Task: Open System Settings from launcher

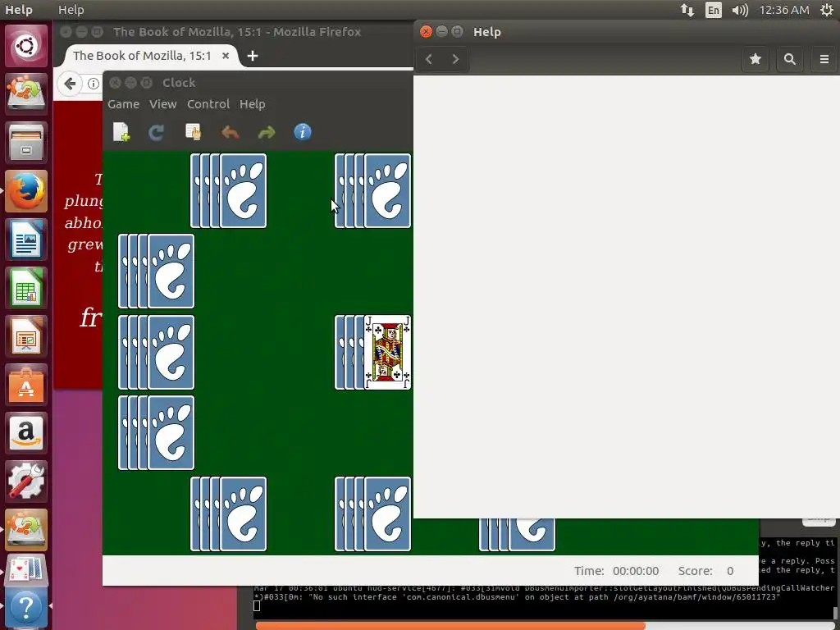Action: click(x=25, y=481)
